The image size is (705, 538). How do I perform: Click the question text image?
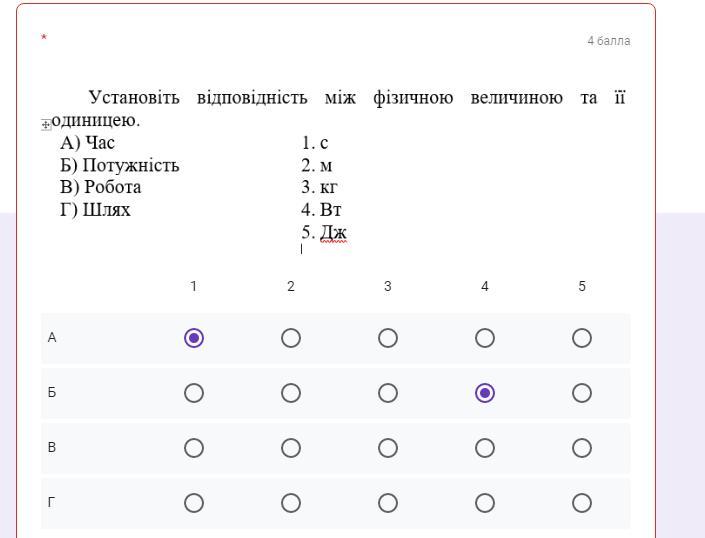click(335, 165)
